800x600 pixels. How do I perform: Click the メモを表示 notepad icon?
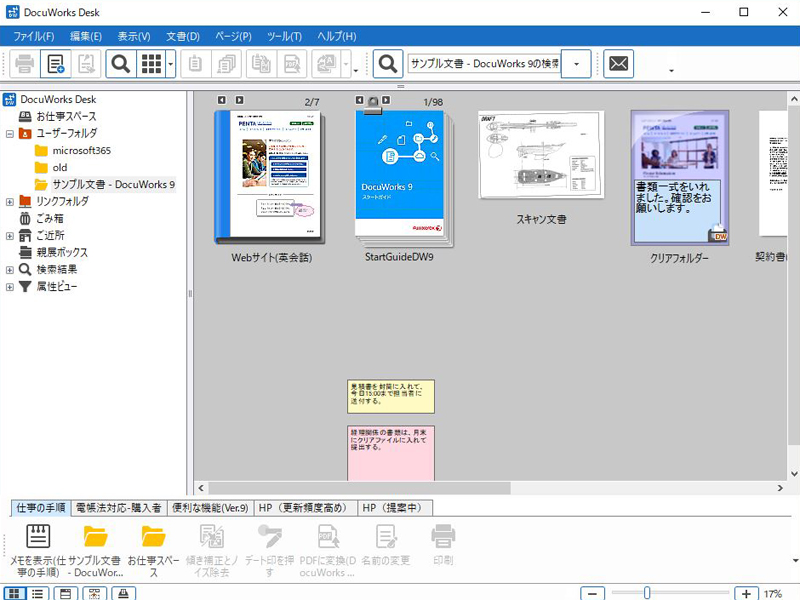click(38, 536)
